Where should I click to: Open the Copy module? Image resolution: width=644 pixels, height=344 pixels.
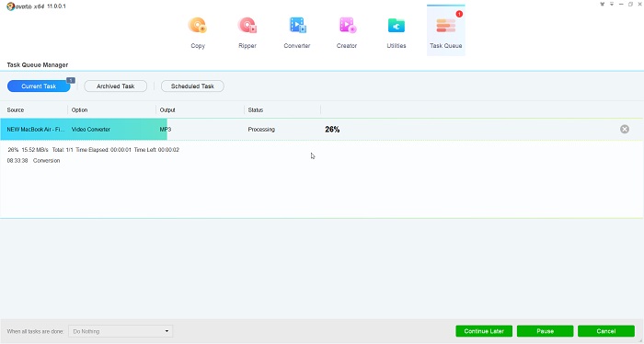pyautogui.click(x=198, y=32)
